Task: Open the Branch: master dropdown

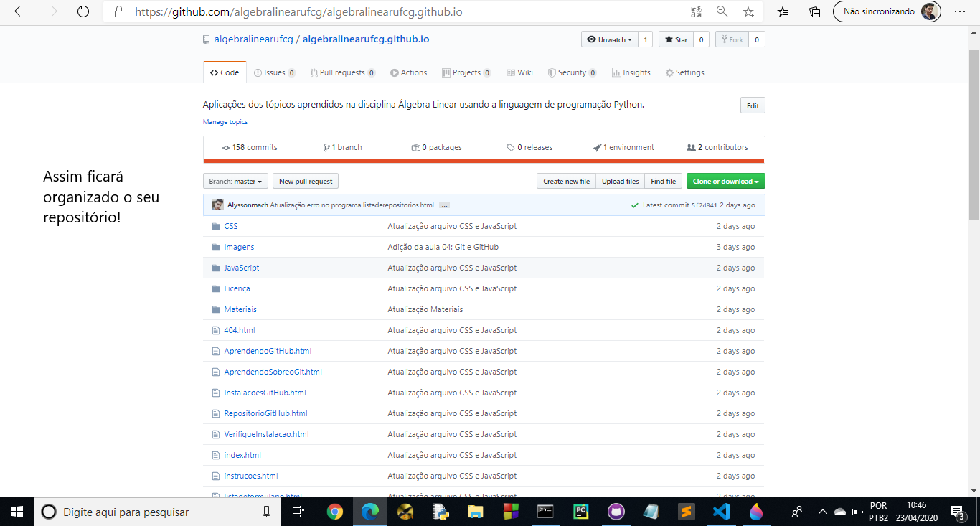Action: [x=236, y=182]
